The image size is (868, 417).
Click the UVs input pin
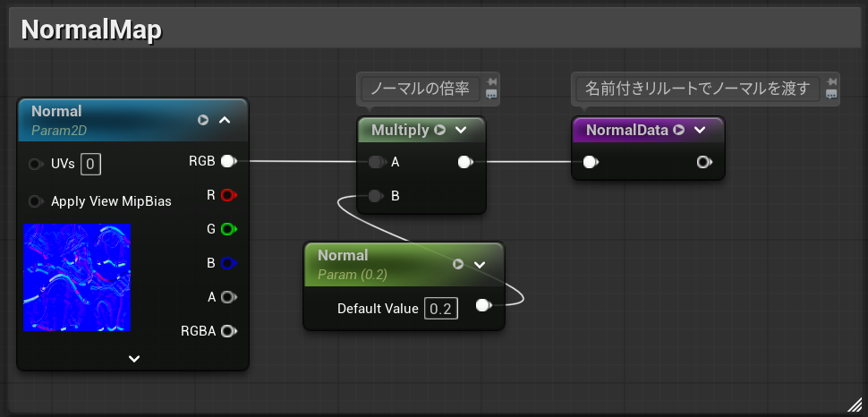coord(36,165)
